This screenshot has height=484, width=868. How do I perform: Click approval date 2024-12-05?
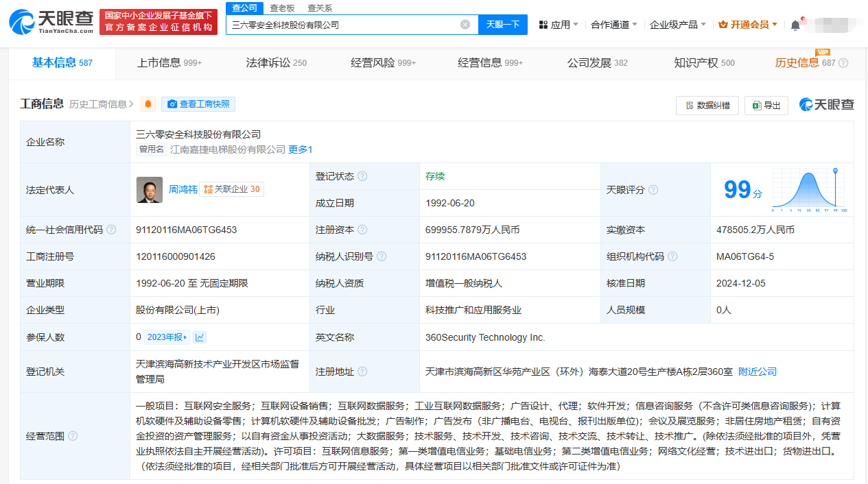pos(741,283)
